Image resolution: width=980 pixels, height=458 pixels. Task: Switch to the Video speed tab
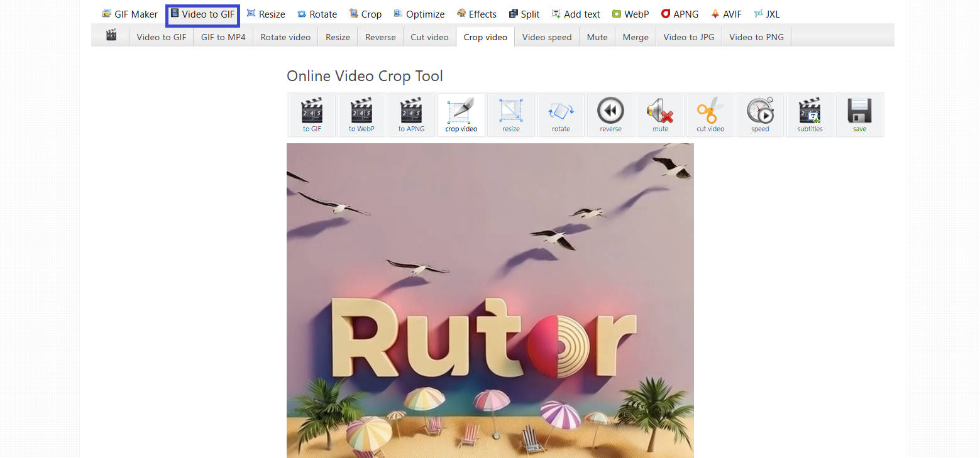coord(547,37)
